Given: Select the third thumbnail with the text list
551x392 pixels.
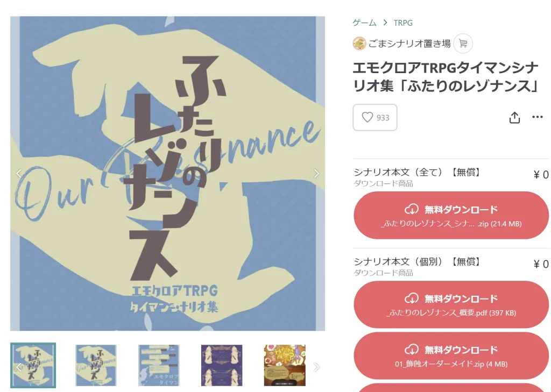Looking at the screenshot, I should tap(159, 365).
